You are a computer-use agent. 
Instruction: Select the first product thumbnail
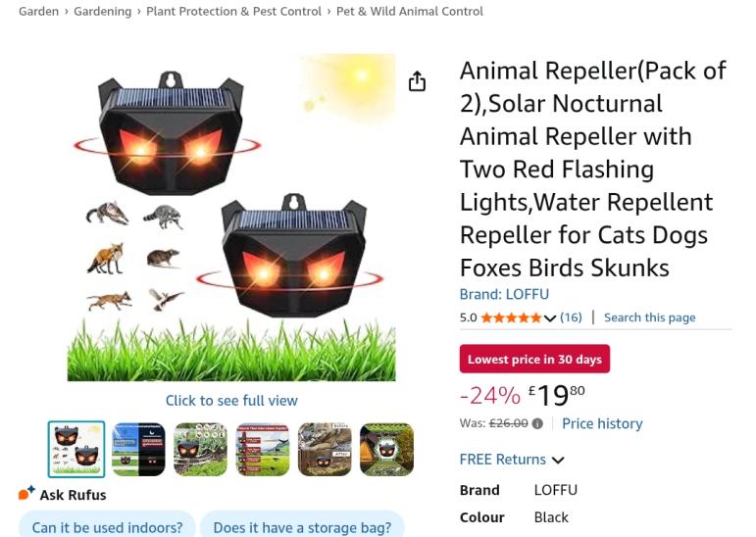click(x=76, y=449)
